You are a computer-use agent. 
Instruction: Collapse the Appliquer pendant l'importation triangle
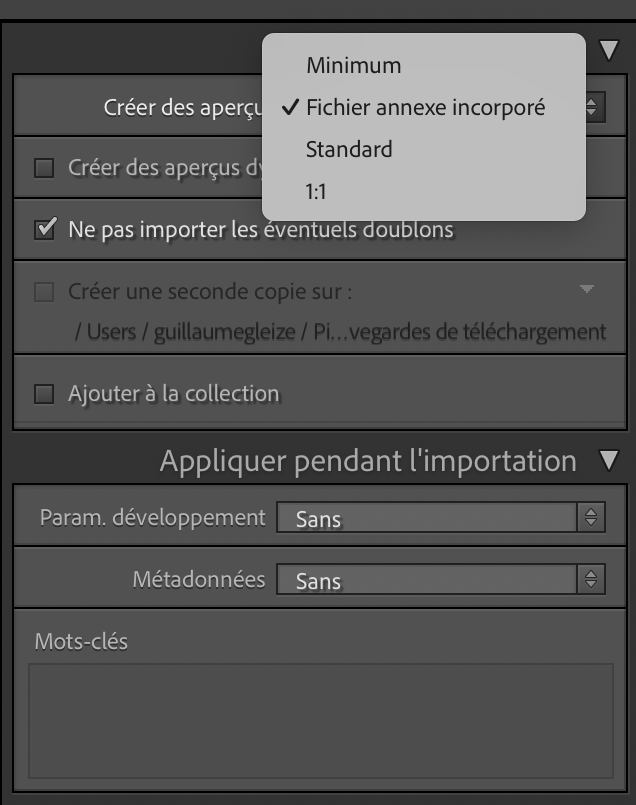(x=609, y=461)
